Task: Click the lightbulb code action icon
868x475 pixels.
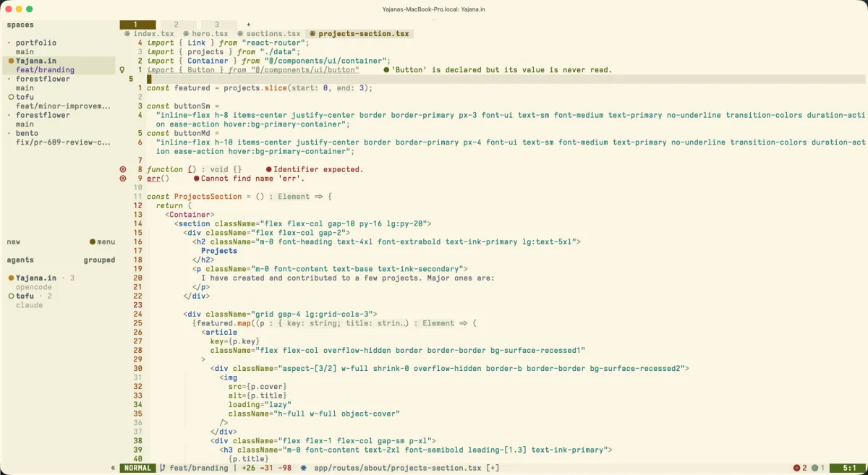Action: [122, 70]
